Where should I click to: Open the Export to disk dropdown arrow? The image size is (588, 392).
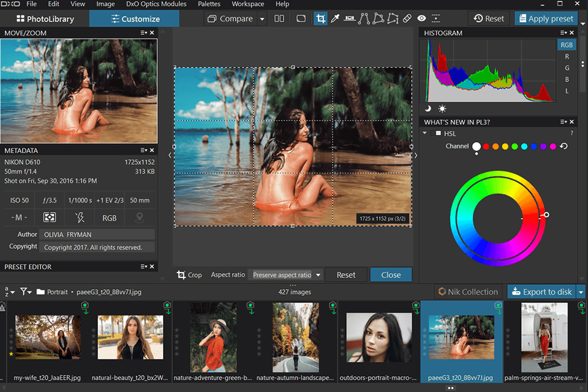[581, 292]
